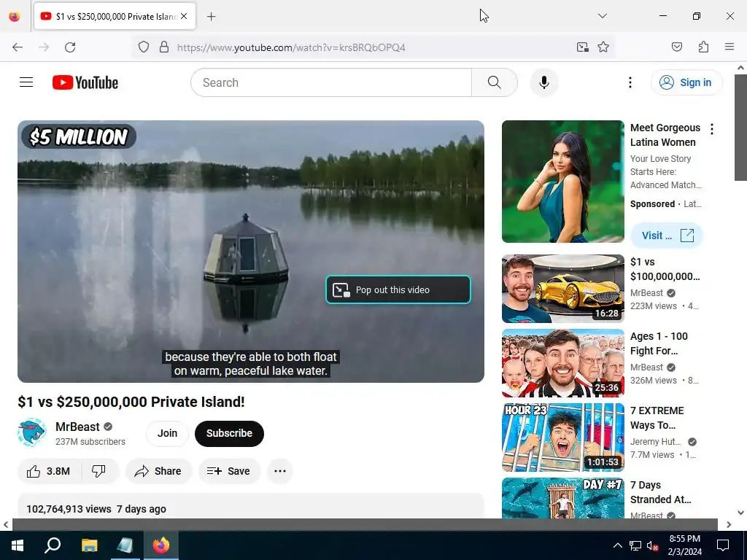Show hidden tray icons chevron
747x560 pixels.
[x=617, y=545]
